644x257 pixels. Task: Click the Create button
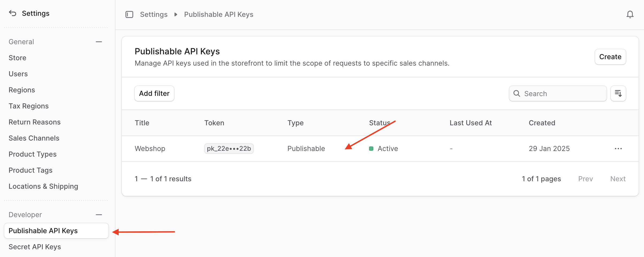pos(610,57)
